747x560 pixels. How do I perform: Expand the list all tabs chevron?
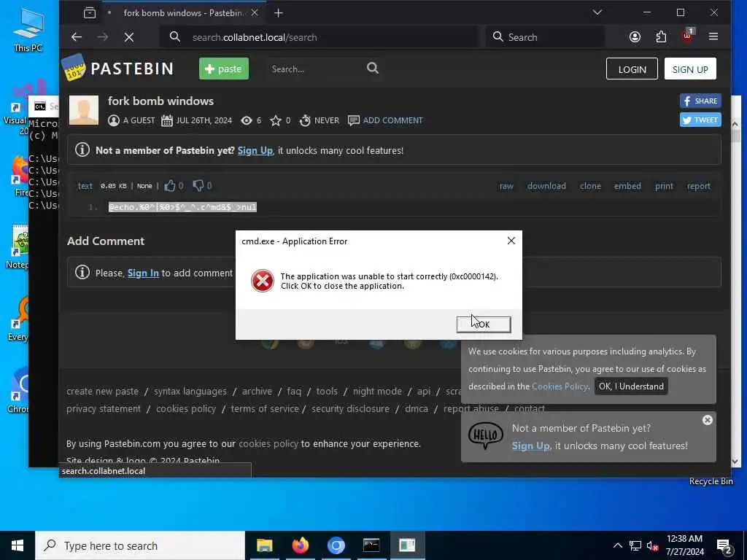click(597, 12)
